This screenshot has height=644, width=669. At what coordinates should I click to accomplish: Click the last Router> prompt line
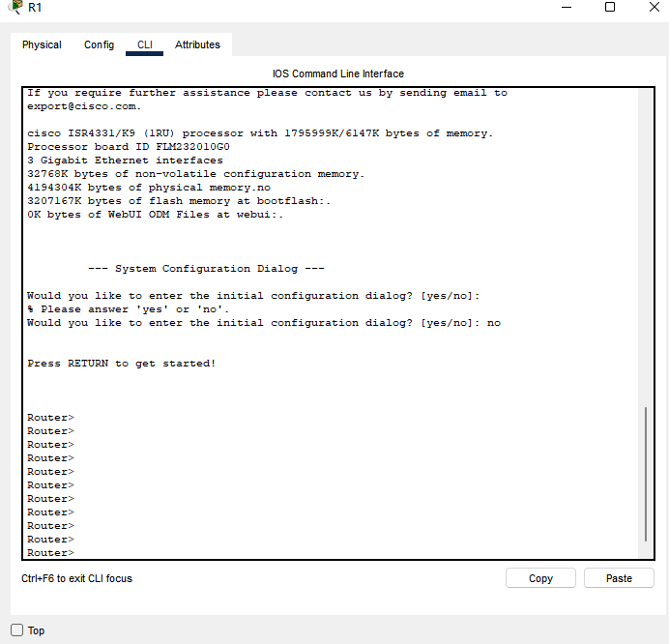(51, 553)
